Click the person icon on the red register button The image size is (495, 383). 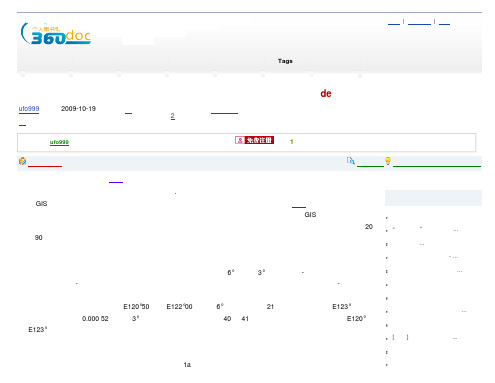coord(240,140)
